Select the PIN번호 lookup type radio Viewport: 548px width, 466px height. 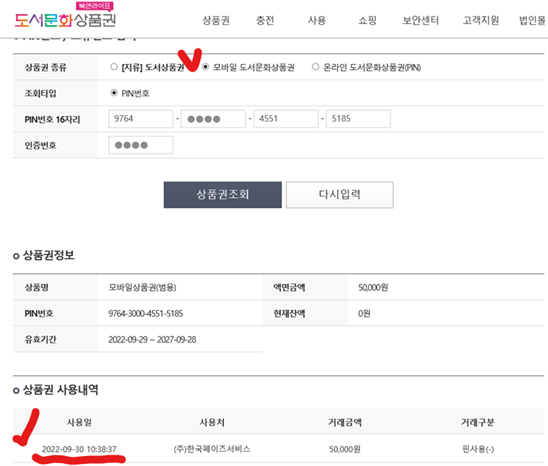pyautogui.click(x=114, y=93)
